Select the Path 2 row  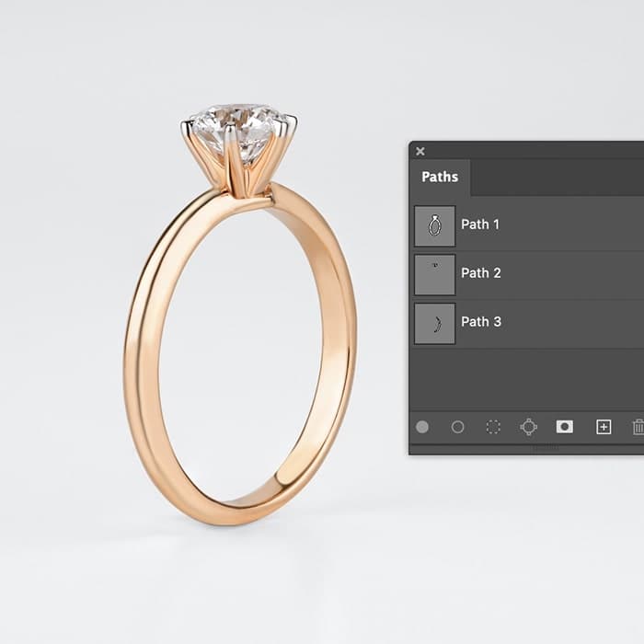coord(527,274)
